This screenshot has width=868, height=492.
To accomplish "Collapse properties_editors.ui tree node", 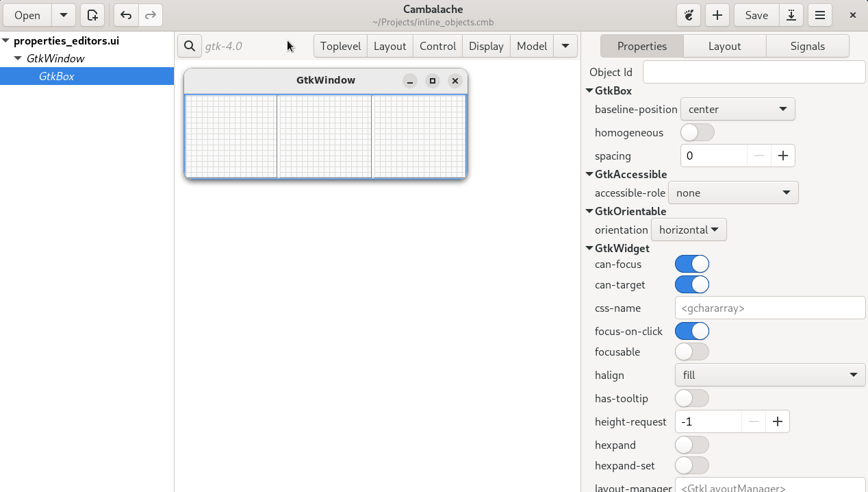I will coord(5,40).
